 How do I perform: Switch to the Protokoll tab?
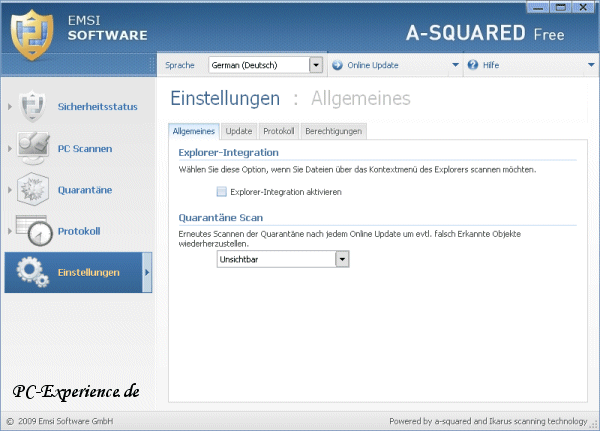click(279, 131)
